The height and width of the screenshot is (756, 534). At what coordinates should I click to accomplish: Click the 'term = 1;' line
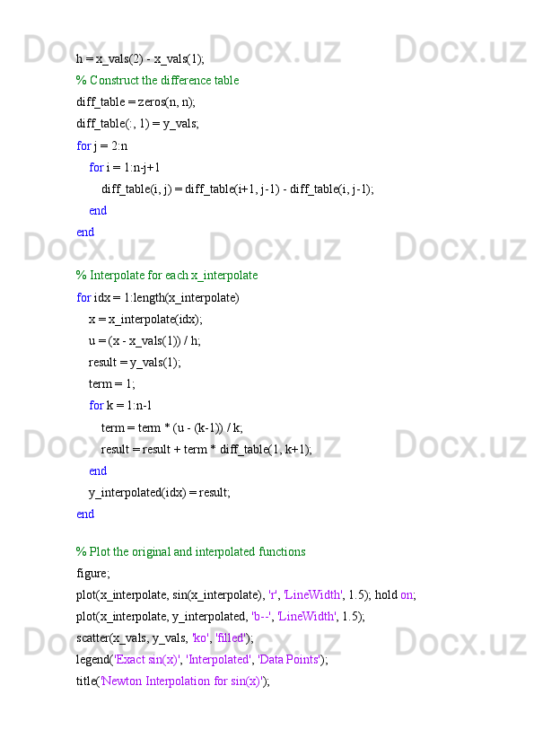pos(112,383)
